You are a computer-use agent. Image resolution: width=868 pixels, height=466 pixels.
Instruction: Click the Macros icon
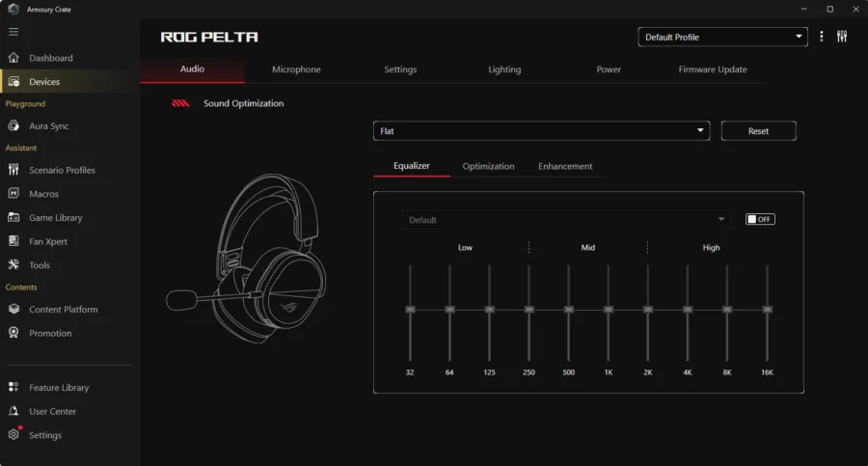[x=14, y=193]
